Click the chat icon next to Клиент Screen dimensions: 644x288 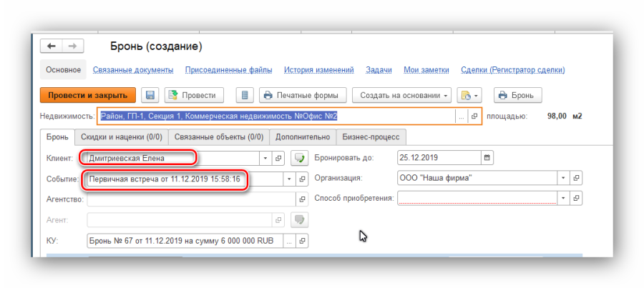(x=300, y=157)
